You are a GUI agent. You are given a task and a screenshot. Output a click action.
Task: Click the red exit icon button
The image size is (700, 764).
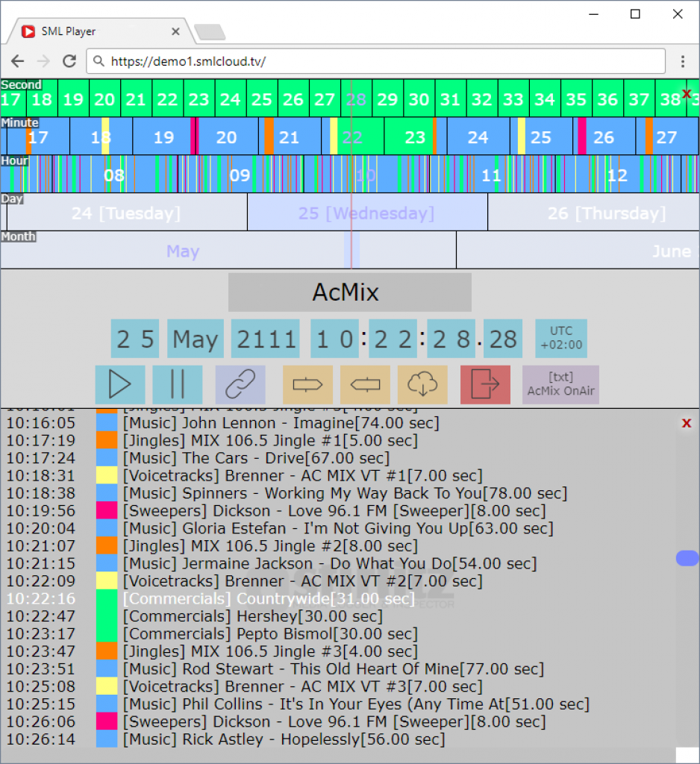tap(485, 385)
